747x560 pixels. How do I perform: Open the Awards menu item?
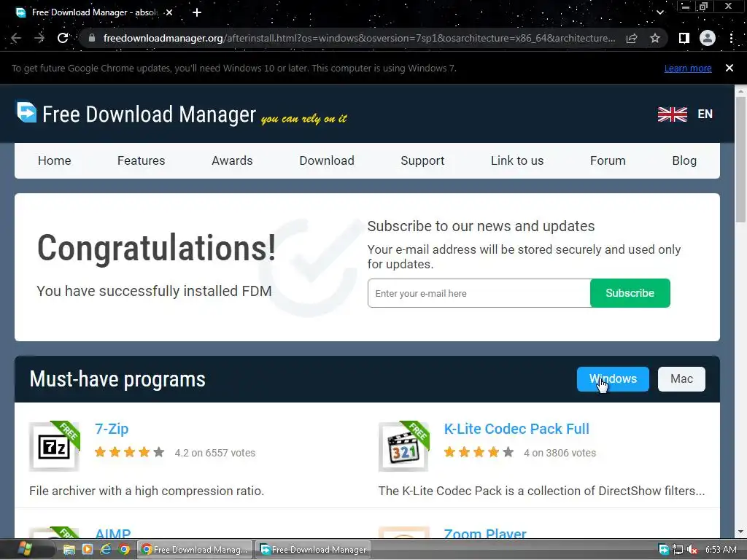tap(232, 160)
